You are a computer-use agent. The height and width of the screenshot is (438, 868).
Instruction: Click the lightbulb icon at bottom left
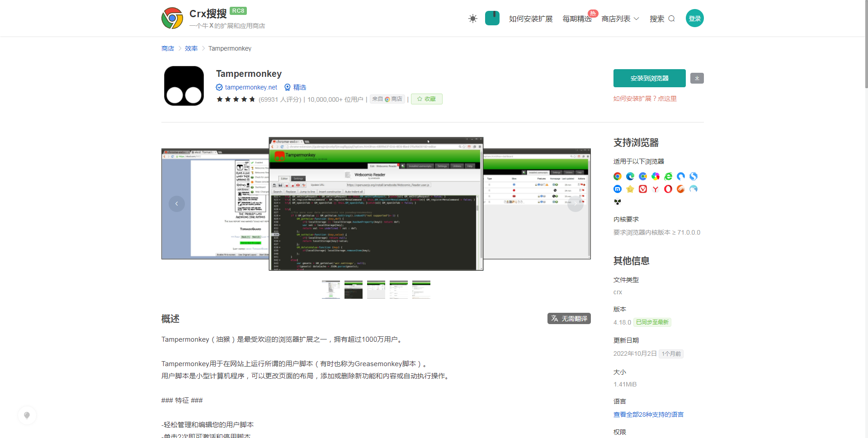pyautogui.click(x=27, y=415)
